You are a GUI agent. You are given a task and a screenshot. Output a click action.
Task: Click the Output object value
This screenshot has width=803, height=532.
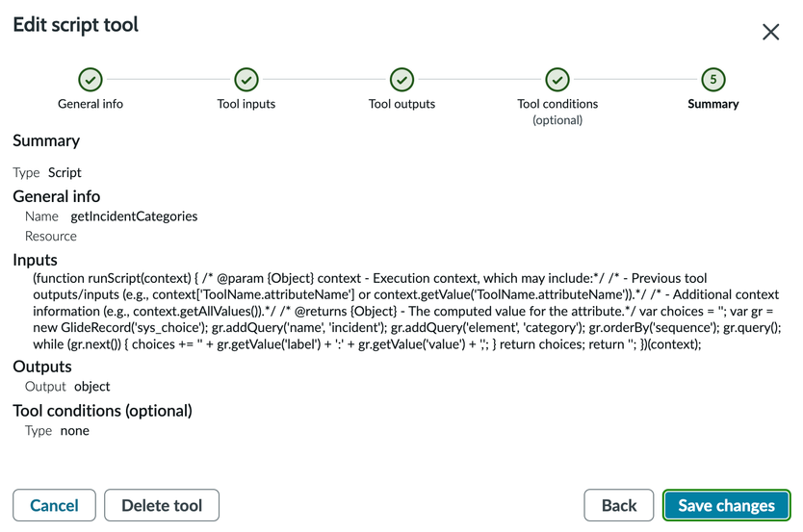tap(92, 387)
